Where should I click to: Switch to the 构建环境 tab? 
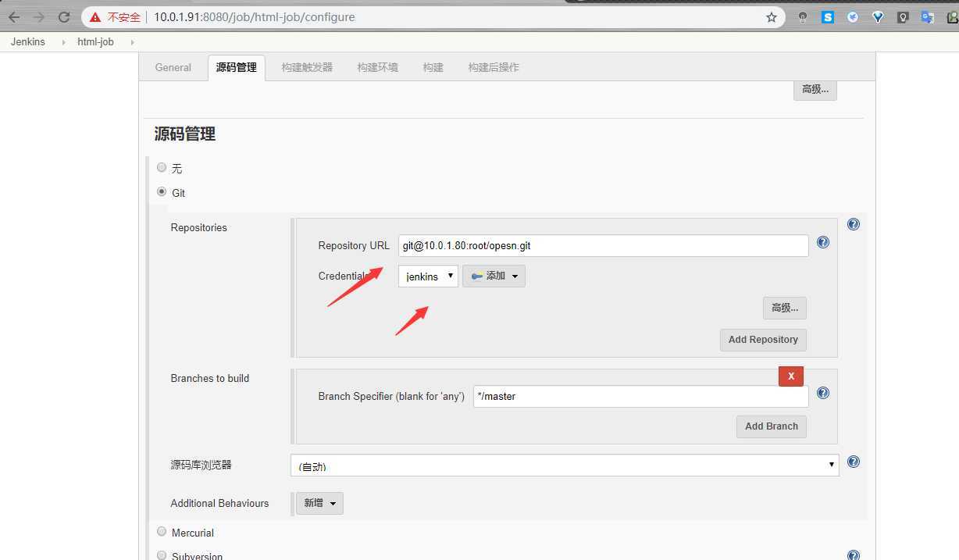pos(378,67)
